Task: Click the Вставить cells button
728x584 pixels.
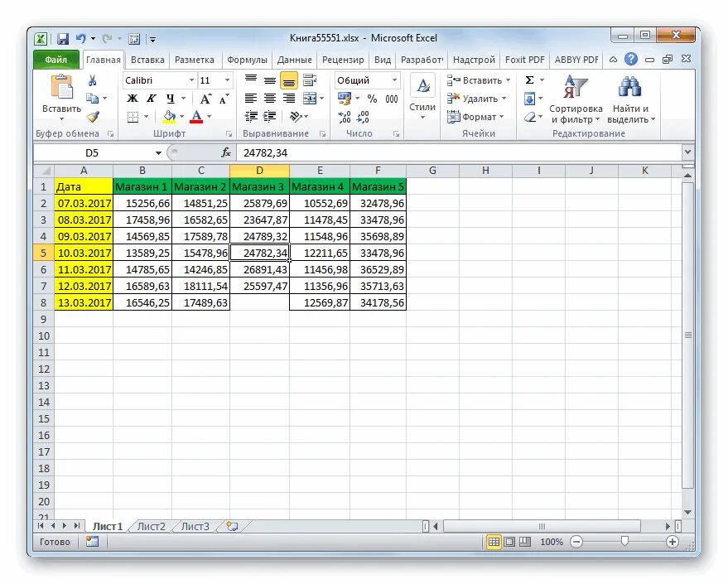Action: (479, 80)
